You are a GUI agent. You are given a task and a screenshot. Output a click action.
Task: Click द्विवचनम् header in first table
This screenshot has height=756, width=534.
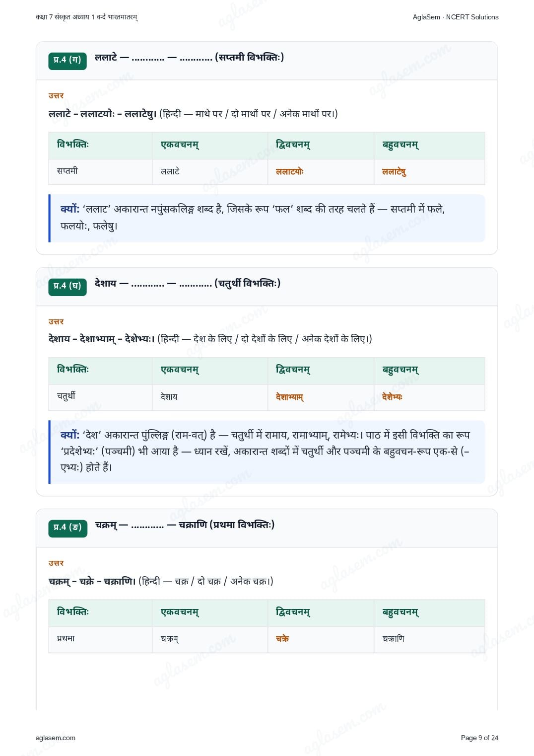[x=293, y=145]
